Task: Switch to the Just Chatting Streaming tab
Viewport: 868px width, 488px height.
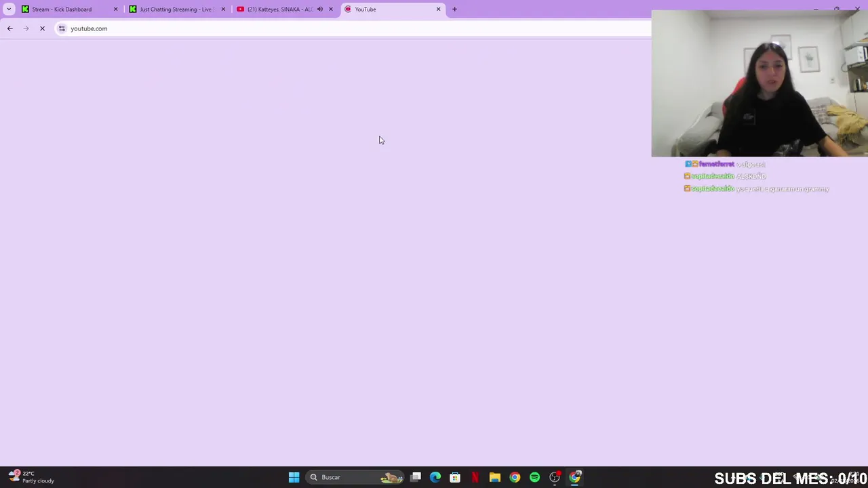Action: point(176,9)
